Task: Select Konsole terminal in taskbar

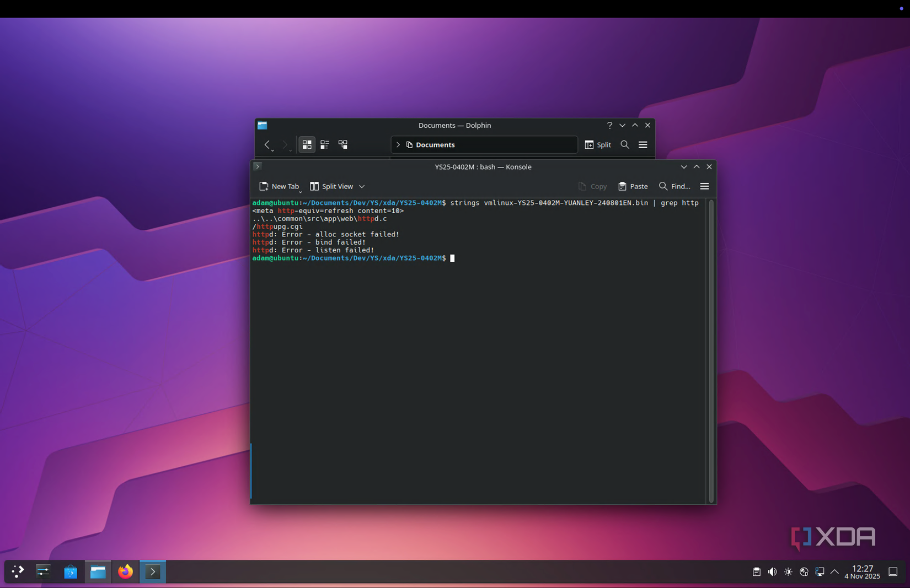Action: click(153, 571)
